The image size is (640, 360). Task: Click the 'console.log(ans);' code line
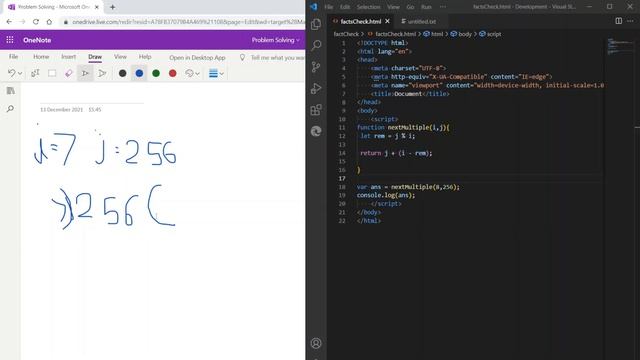tap(386, 195)
